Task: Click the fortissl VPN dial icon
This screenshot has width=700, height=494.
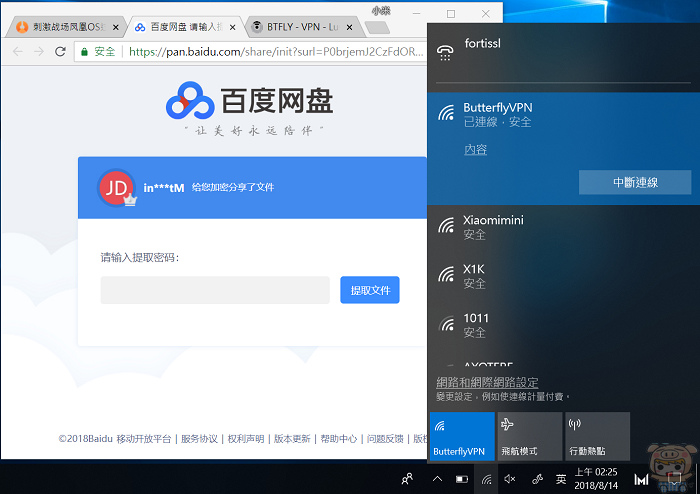Action: click(x=445, y=53)
